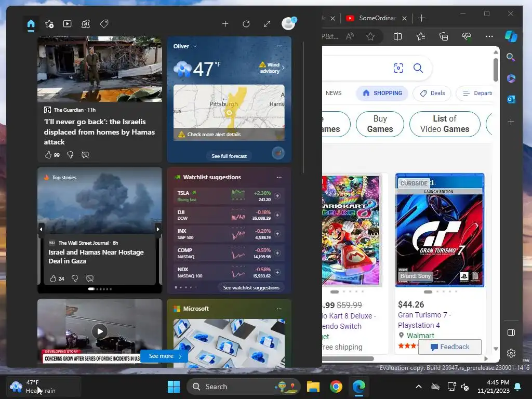Click visual search camera icon in Bing

point(398,68)
